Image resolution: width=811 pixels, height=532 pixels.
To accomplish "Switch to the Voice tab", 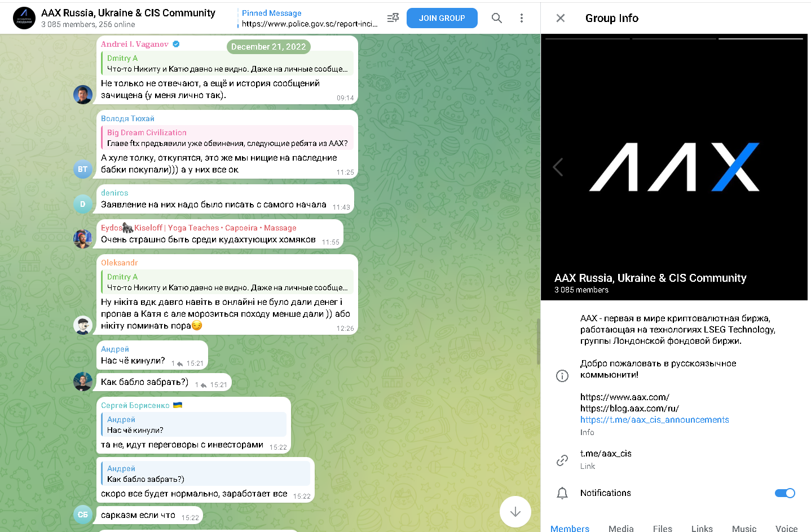I will click(787, 528).
